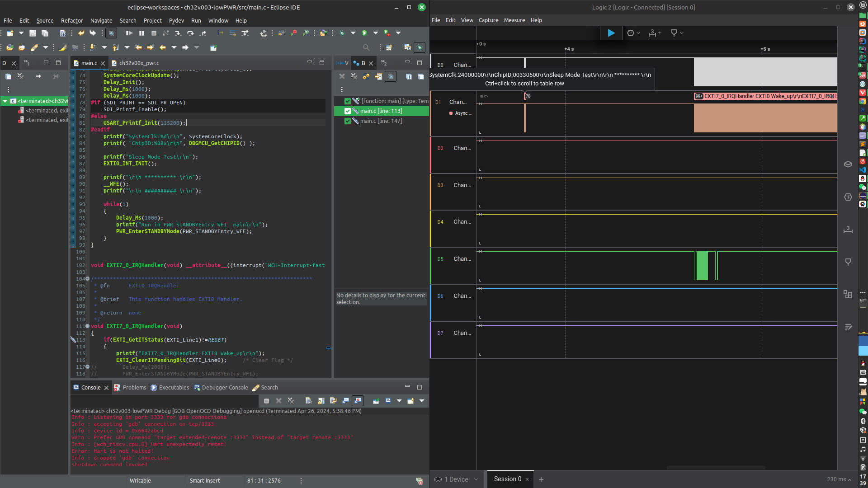Switch to the Executables tab
868x488 pixels.
(170, 388)
